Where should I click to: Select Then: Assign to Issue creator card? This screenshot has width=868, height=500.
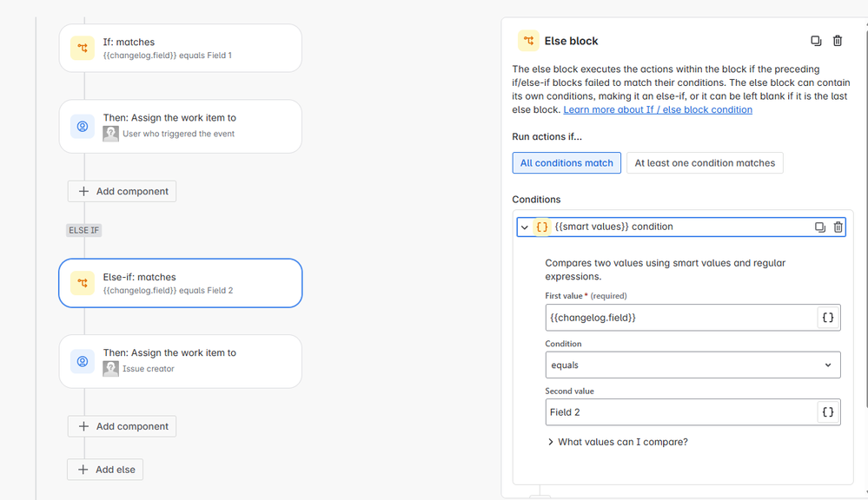(181, 362)
